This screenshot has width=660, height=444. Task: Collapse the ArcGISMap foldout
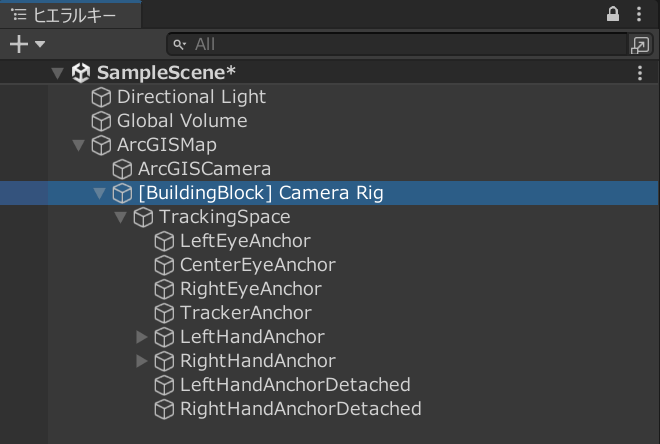coord(78,145)
